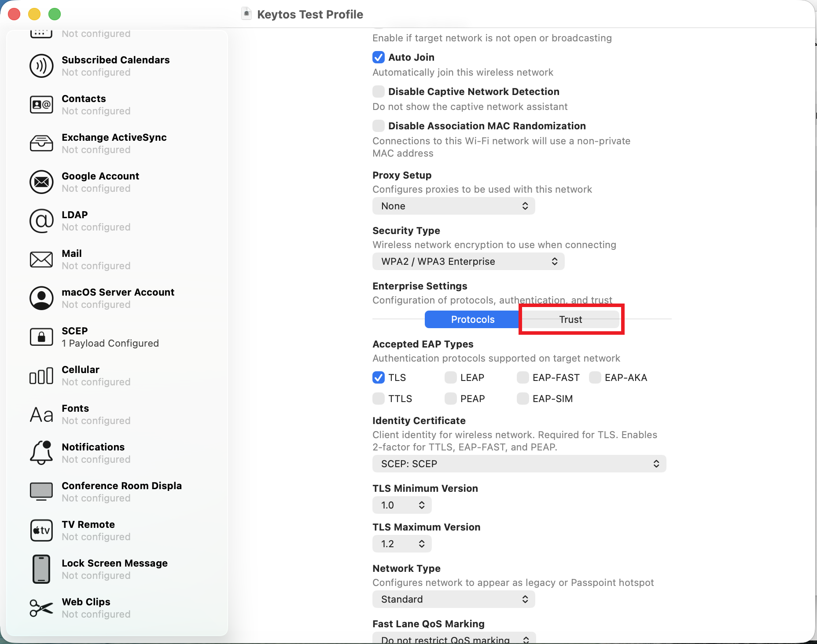Select the Web Clips scissors icon
817x644 pixels.
point(41,608)
